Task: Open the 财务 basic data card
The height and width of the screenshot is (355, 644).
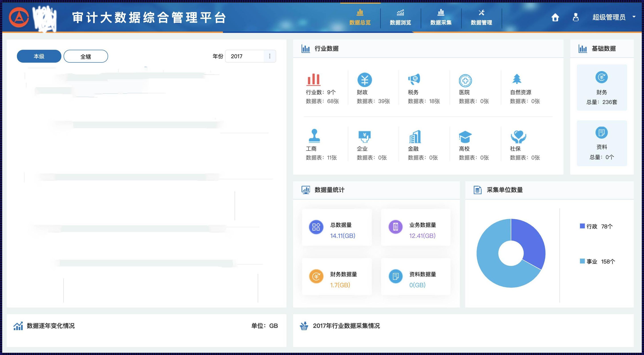Action: click(602, 88)
